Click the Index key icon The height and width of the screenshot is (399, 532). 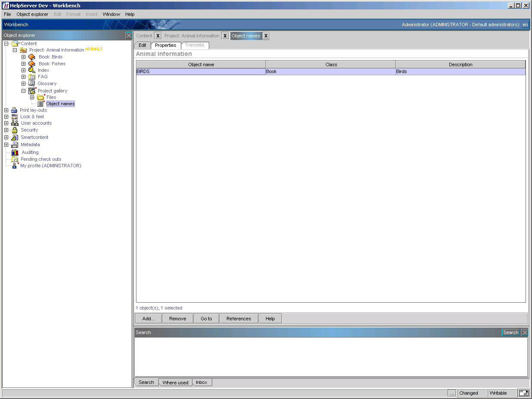coord(32,70)
